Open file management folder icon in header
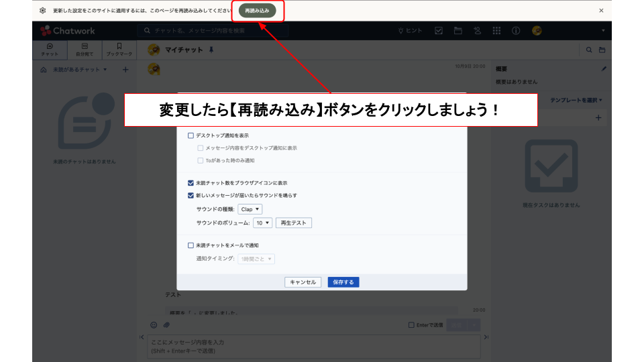Screen dimensions: 644x362 (x=458, y=31)
